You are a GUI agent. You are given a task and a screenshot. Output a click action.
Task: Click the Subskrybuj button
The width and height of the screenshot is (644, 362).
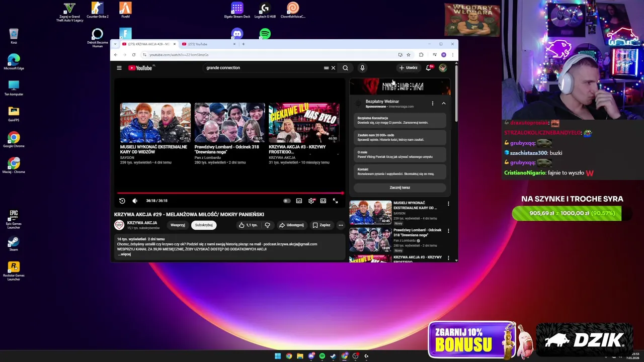(x=204, y=225)
